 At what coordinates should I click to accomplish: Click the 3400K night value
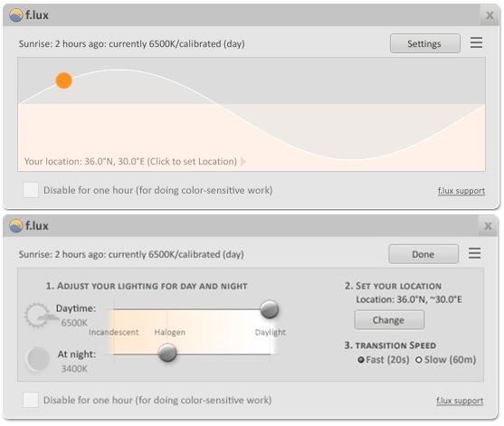[74, 368]
